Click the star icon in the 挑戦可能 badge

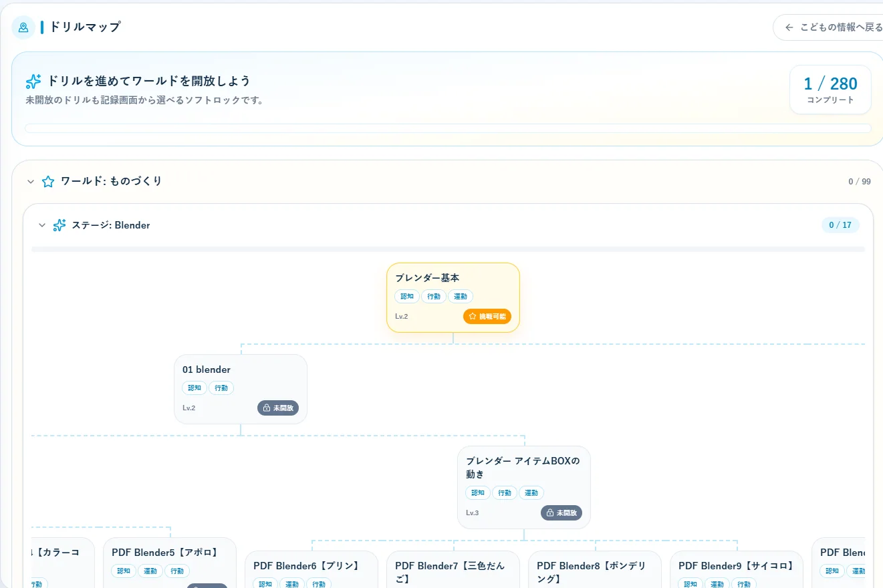(x=473, y=316)
